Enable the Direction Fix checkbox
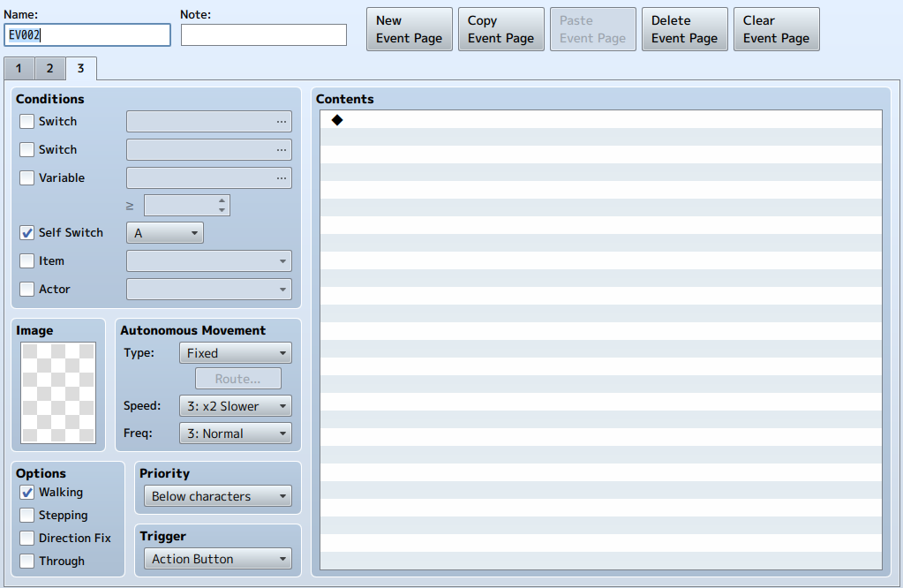 pyautogui.click(x=27, y=538)
